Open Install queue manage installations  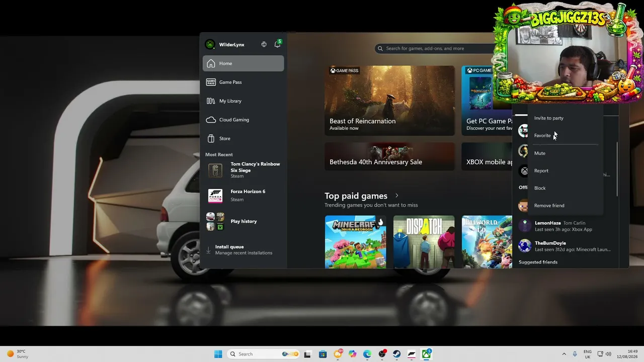tap(244, 250)
